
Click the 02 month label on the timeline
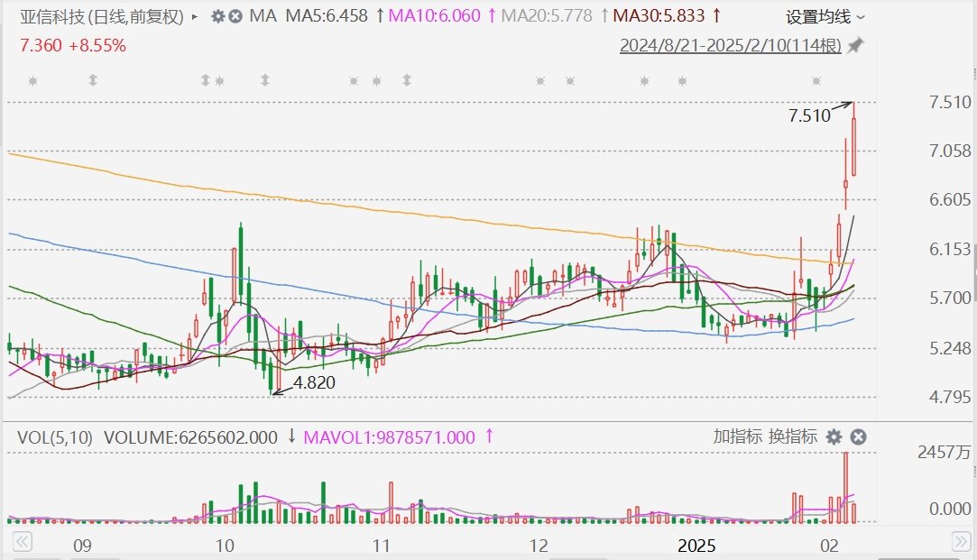click(829, 546)
